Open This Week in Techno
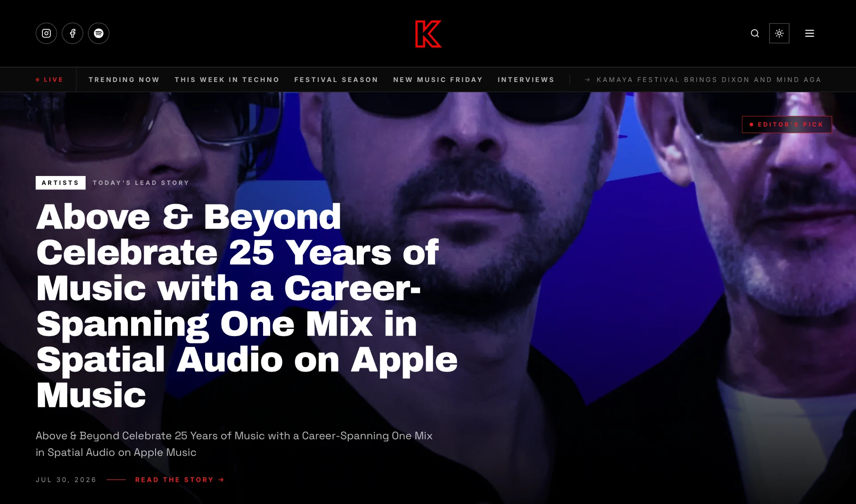The width and height of the screenshot is (856, 504). tap(227, 80)
